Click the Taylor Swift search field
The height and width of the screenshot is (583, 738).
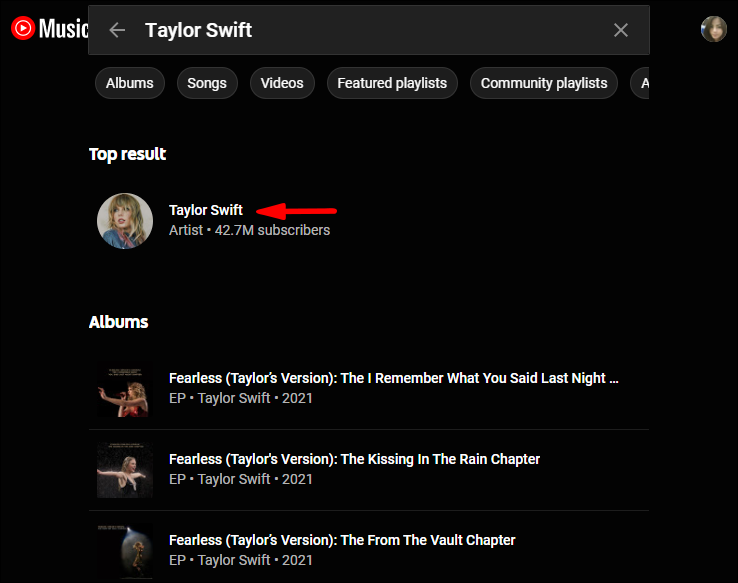(x=369, y=30)
